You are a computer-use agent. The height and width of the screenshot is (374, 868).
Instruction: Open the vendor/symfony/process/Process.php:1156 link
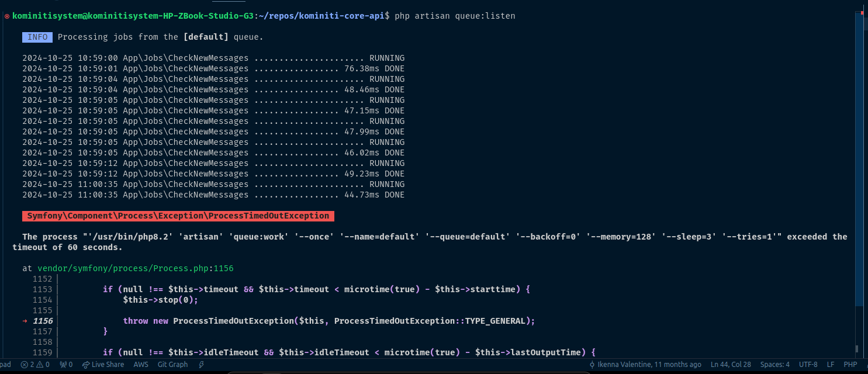pyautogui.click(x=136, y=268)
